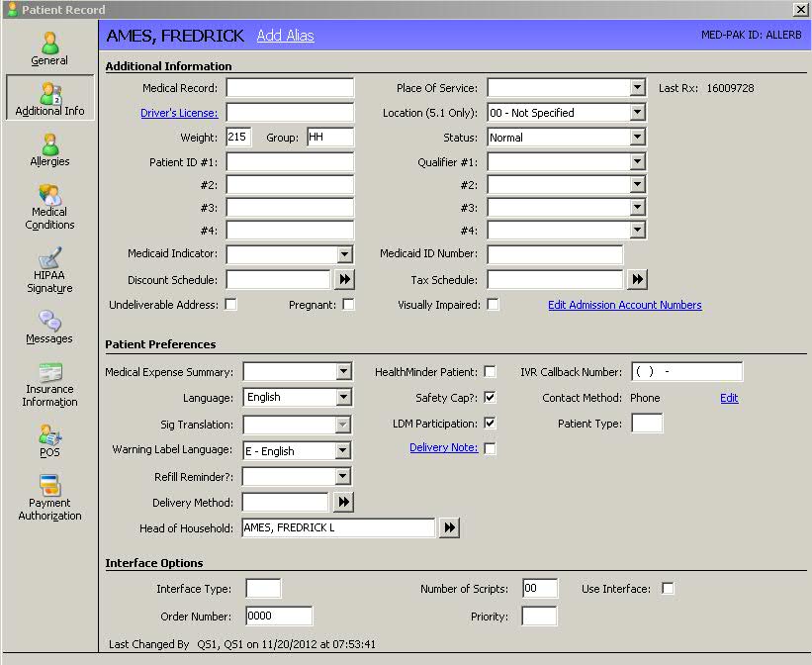This screenshot has height=665, width=812.
Task: Click the Tax Schedule lookup arrow button
Action: pyautogui.click(x=638, y=279)
